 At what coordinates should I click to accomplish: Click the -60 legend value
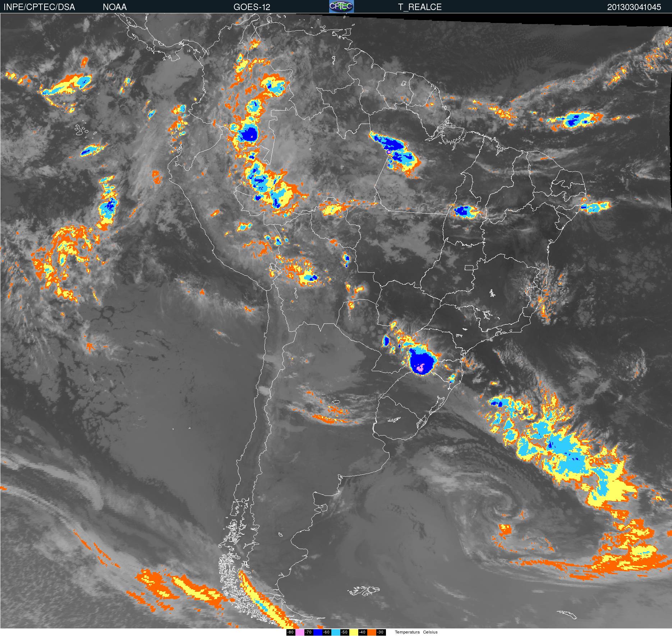326,632
